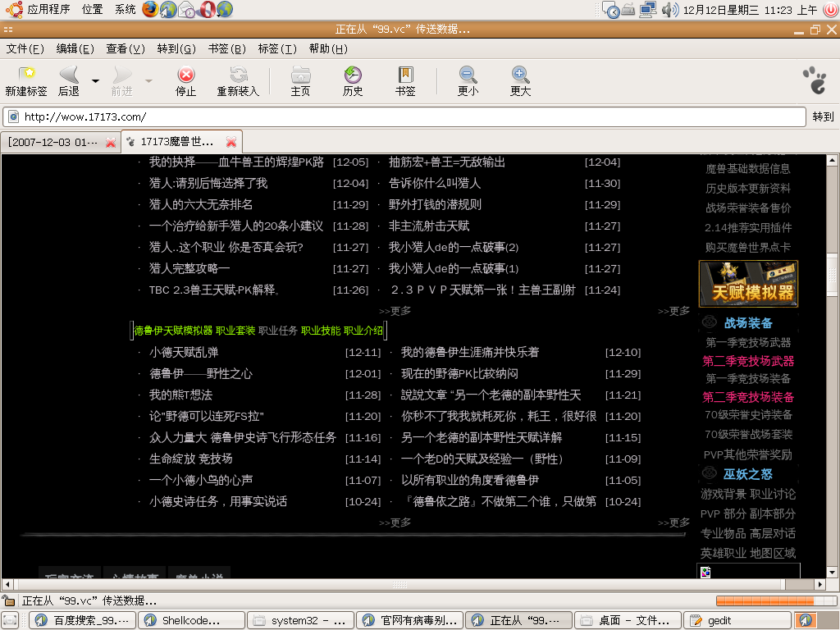Open the 书签(B) menu in the menu bar
This screenshot has height=630, width=840.
tap(226, 48)
